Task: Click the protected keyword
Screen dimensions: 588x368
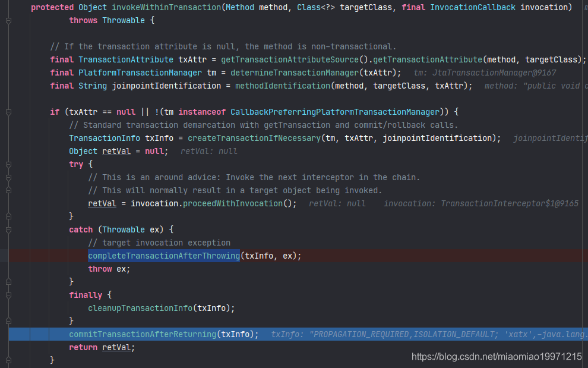Action: pos(52,8)
